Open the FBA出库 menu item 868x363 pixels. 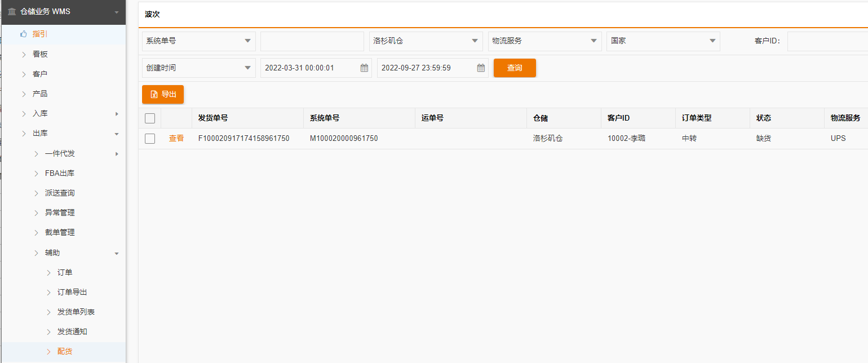click(63, 173)
